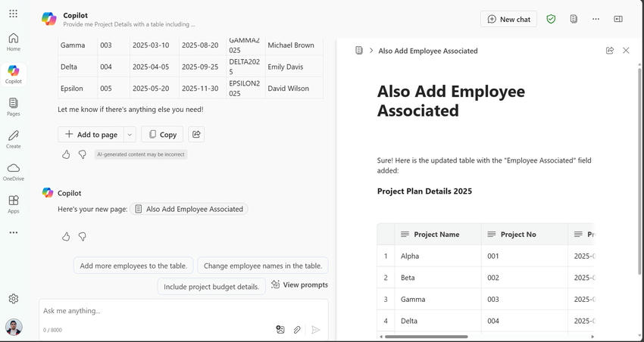Open the Create pencil icon
The width and height of the screenshot is (644, 342).
pos(14,138)
